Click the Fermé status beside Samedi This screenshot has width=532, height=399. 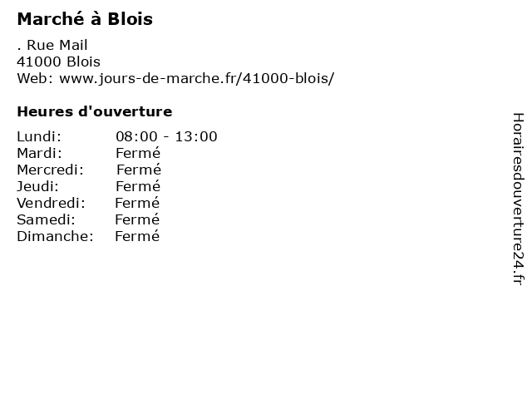pyautogui.click(x=137, y=219)
